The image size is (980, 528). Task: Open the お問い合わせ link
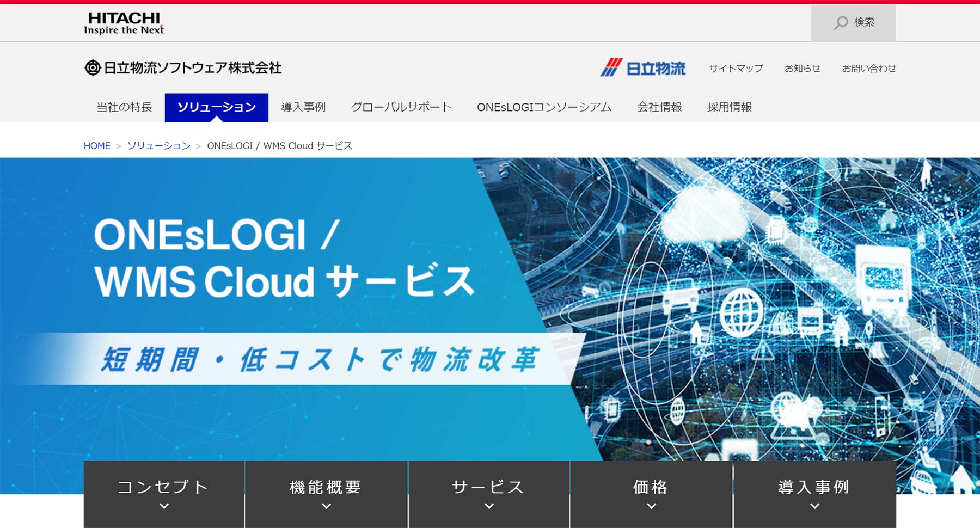869,69
